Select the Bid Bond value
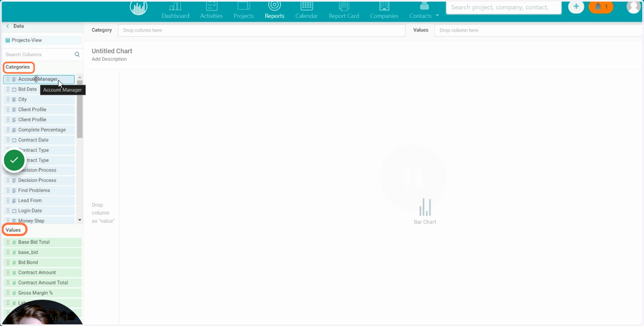This screenshot has width=644, height=326. coord(42,263)
